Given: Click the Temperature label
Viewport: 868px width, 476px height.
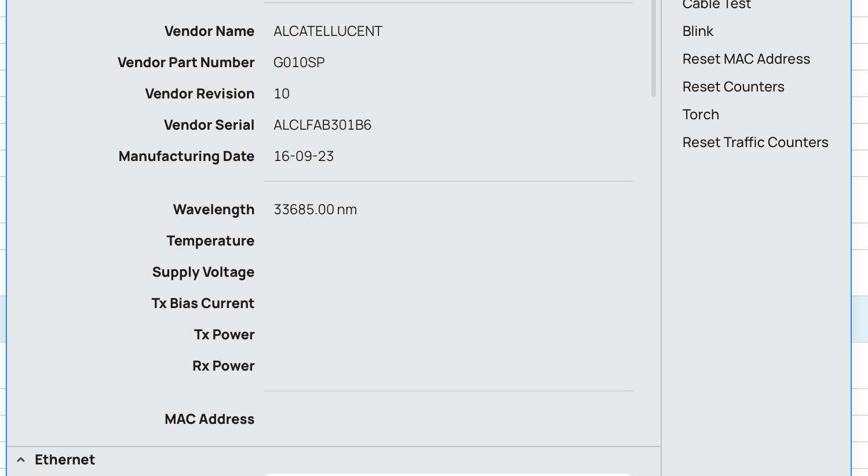Looking at the screenshot, I should (210, 241).
